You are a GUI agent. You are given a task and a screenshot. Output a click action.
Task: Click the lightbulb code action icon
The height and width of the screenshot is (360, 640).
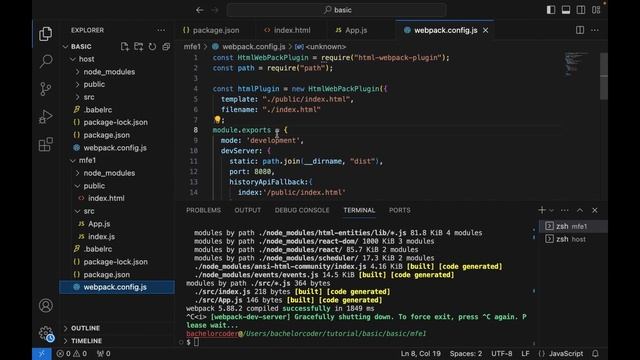tap(217, 120)
